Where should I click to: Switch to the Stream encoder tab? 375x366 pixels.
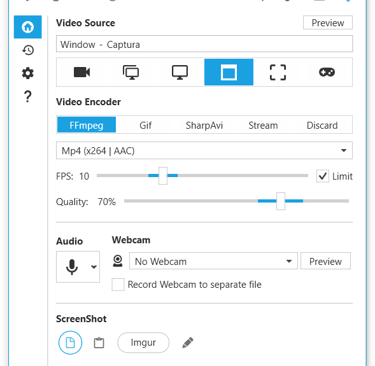[263, 125]
